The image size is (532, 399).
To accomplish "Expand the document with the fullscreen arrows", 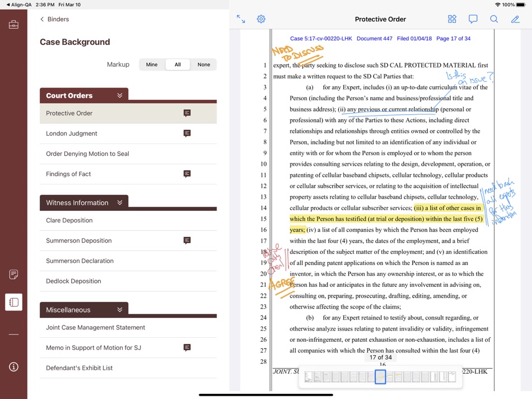I will (241, 18).
